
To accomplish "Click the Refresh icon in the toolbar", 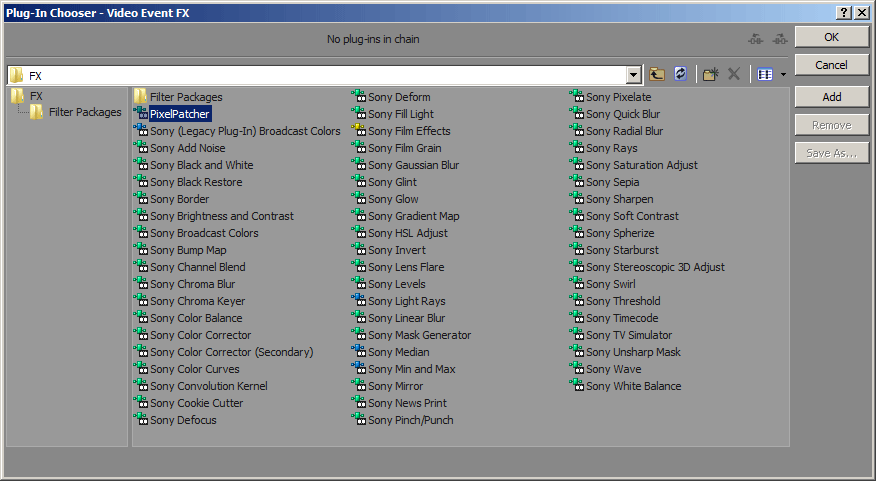I will coord(681,75).
